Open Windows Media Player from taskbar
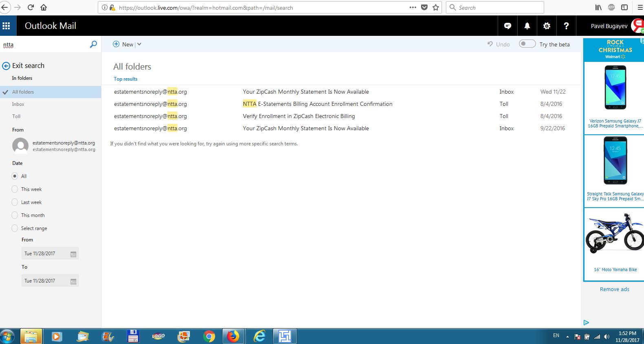 coord(57,336)
